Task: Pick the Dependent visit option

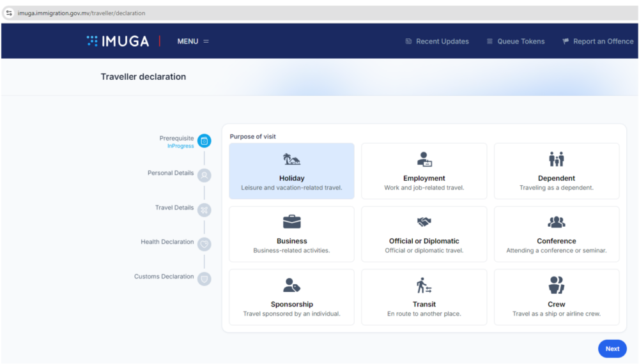Action: point(556,171)
